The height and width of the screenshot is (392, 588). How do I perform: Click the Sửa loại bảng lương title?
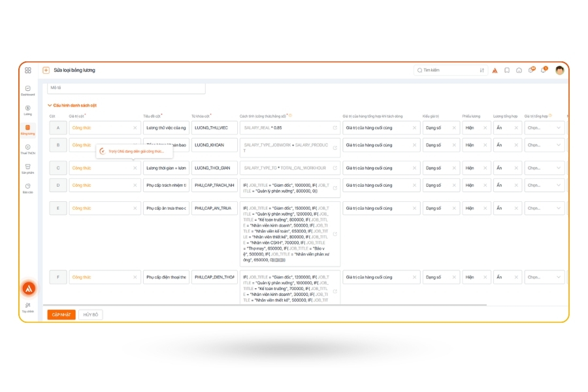click(74, 70)
